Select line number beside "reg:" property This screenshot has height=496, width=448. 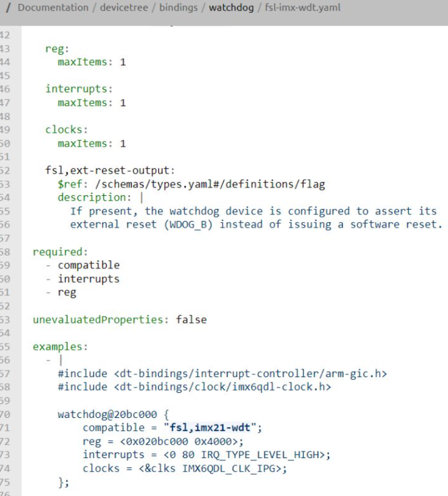pos(4,48)
